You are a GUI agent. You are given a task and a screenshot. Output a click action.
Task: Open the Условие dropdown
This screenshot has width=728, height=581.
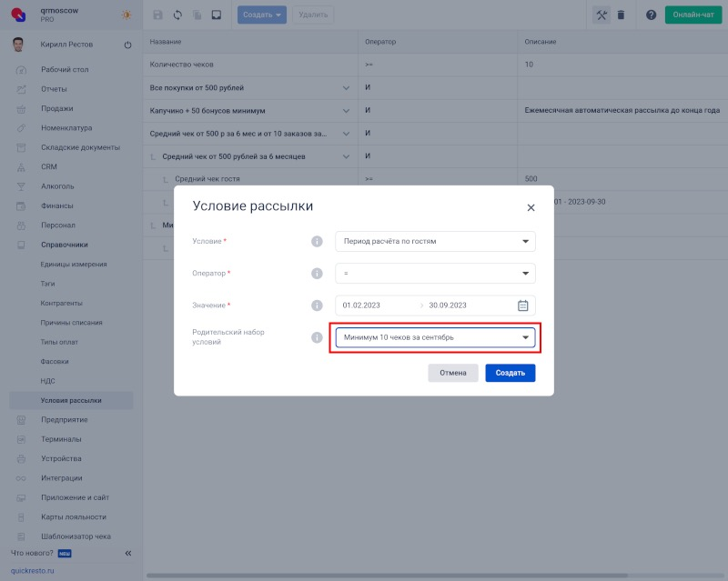coord(435,241)
